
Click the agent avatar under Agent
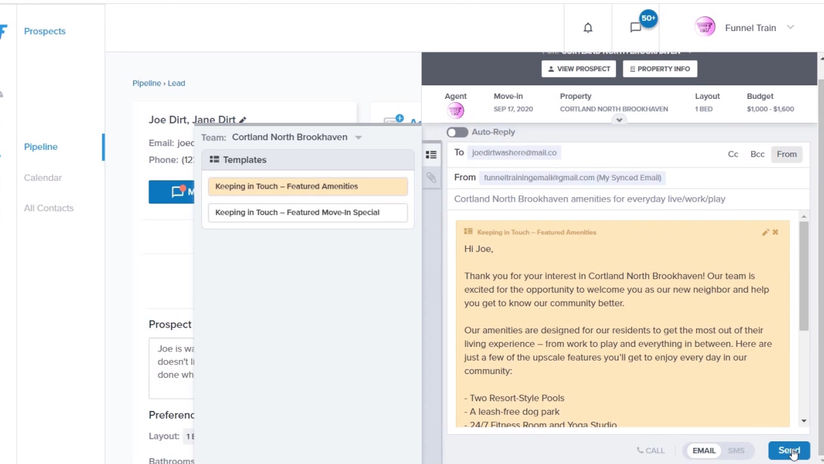point(456,110)
